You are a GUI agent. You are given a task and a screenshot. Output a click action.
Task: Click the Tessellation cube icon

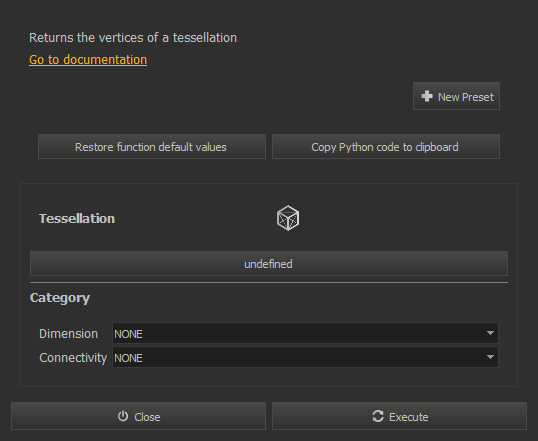288,218
